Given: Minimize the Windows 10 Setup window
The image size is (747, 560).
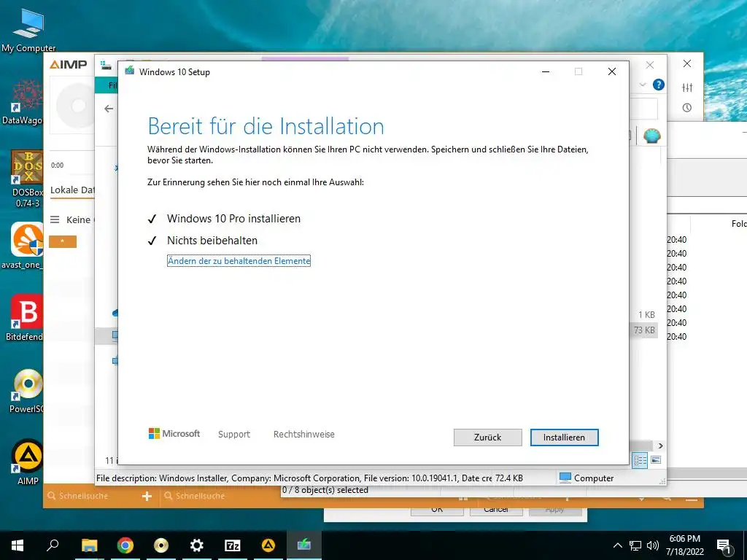Looking at the screenshot, I should (x=546, y=71).
